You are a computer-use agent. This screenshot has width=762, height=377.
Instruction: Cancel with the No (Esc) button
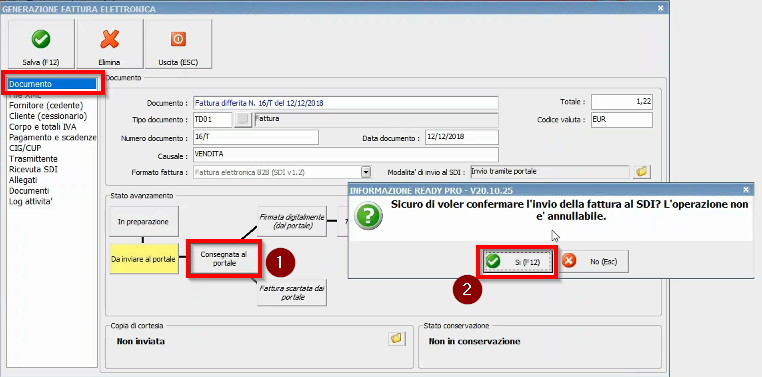[594, 262]
